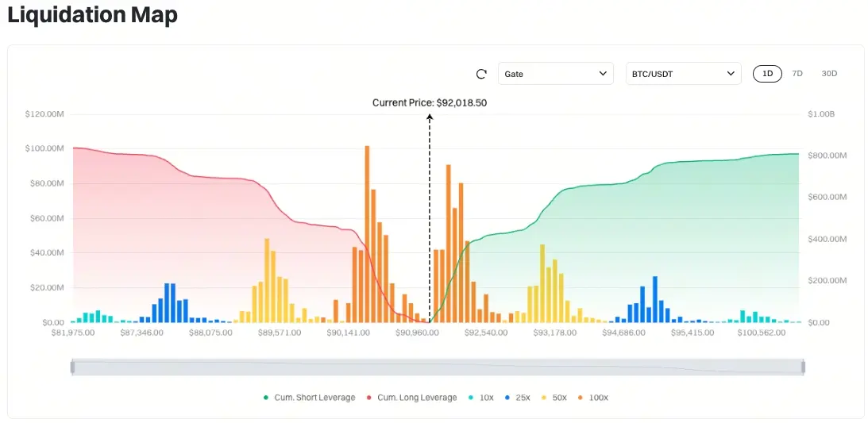This screenshot has width=868, height=423.
Task: Toggle the Cum. Long Leverage legend series
Action: point(411,398)
